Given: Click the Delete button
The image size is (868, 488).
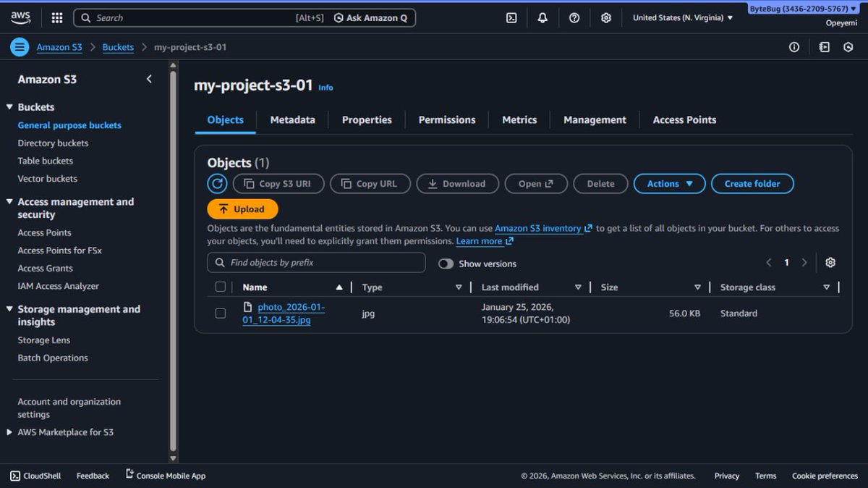Looking at the screenshot, I should [x=600, y=184].
